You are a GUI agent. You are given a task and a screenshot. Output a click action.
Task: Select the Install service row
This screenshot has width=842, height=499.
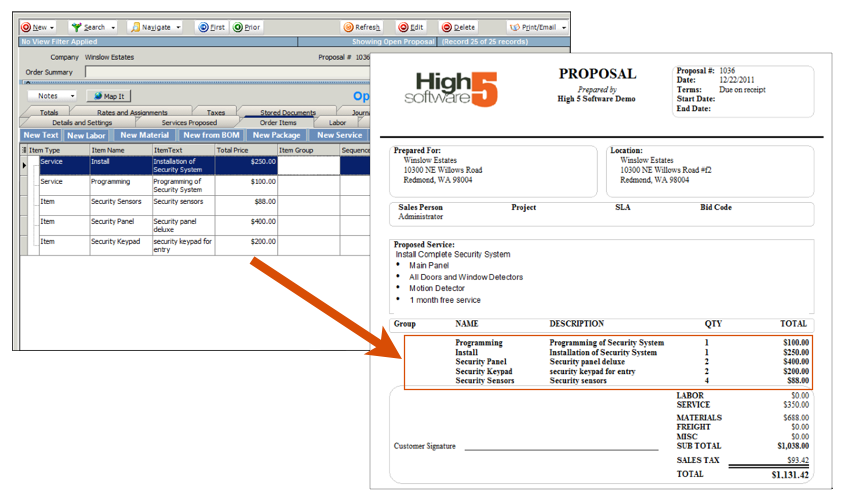tap(205, 165)
